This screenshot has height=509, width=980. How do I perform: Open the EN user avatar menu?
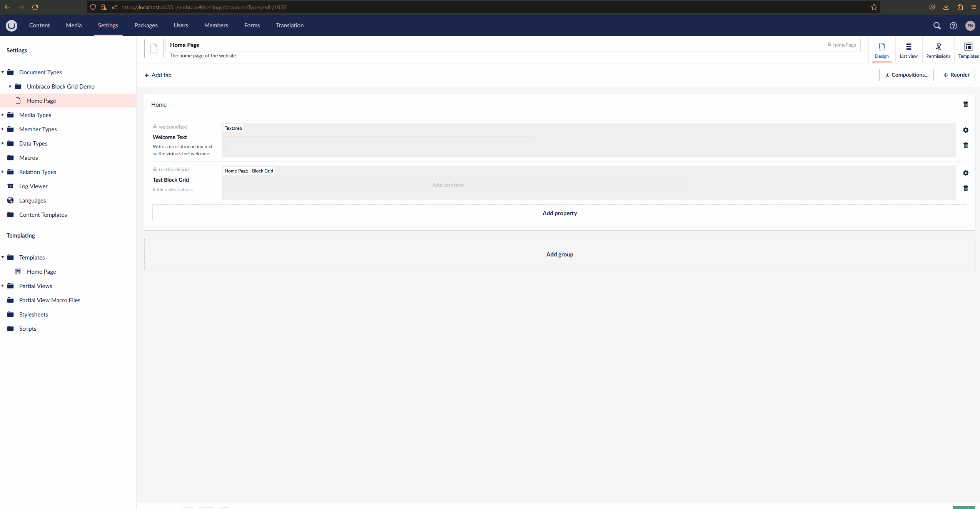coord(970,25)
